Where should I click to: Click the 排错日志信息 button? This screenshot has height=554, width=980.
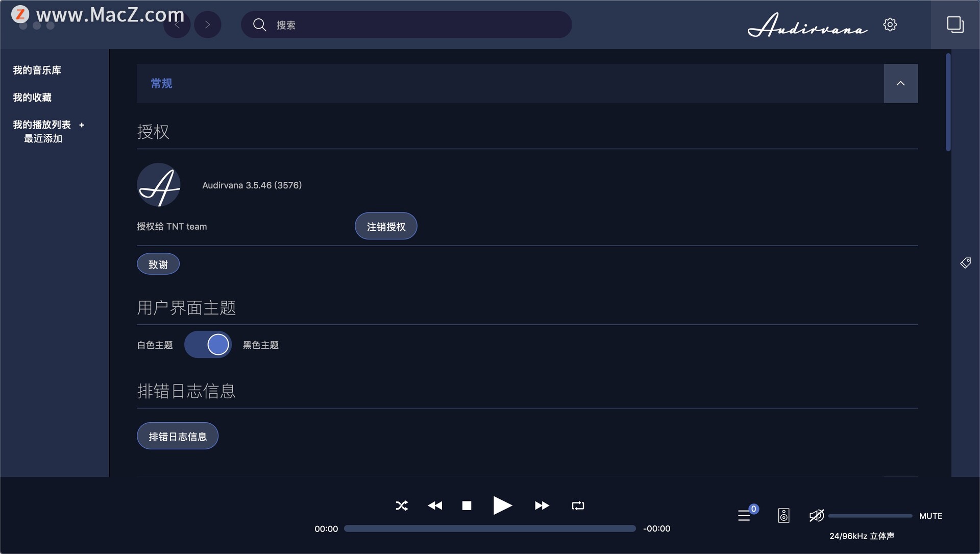click(178, 436)
